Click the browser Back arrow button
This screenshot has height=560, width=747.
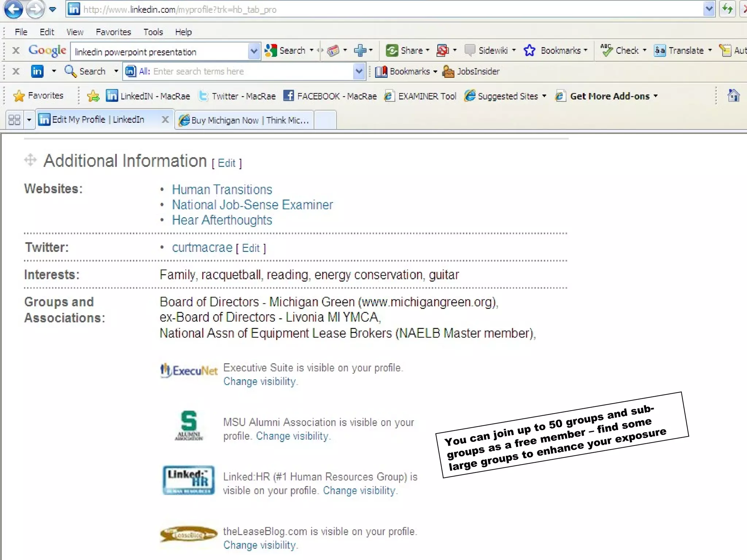point(13,9)
